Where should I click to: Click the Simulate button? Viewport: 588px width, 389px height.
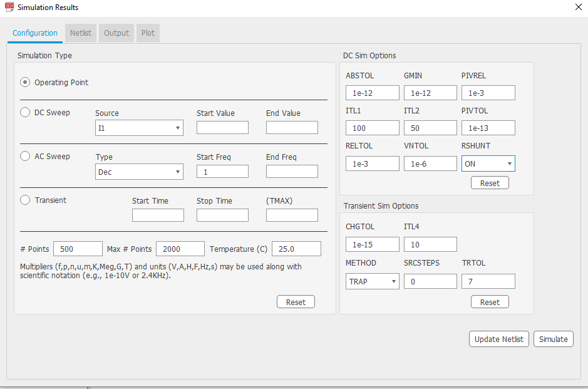(x=554, y=339)
